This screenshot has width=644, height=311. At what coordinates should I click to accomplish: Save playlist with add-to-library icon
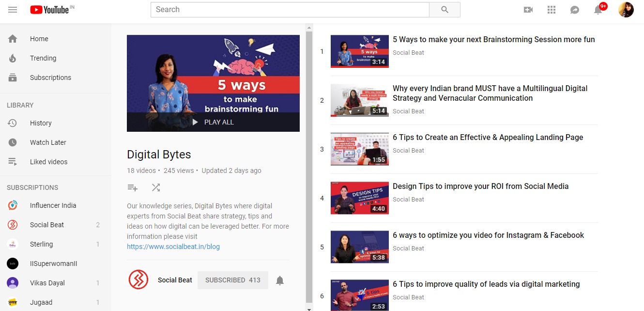132,187
